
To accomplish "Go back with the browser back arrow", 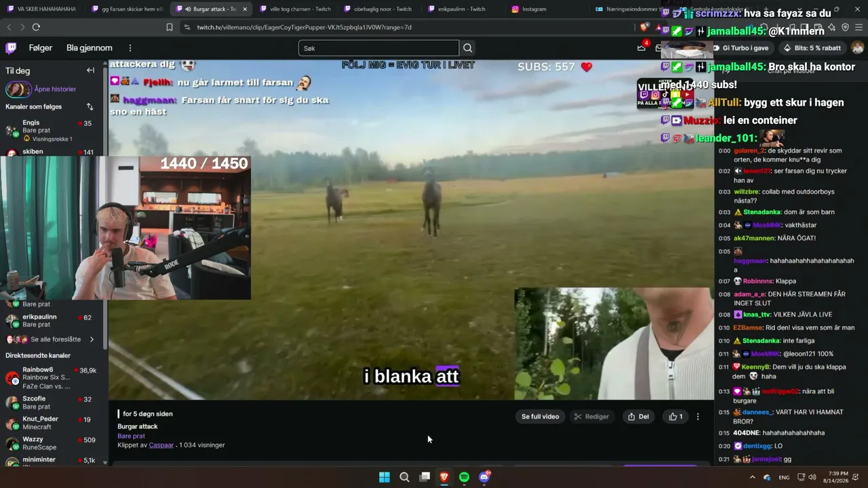I will (9, 27).
